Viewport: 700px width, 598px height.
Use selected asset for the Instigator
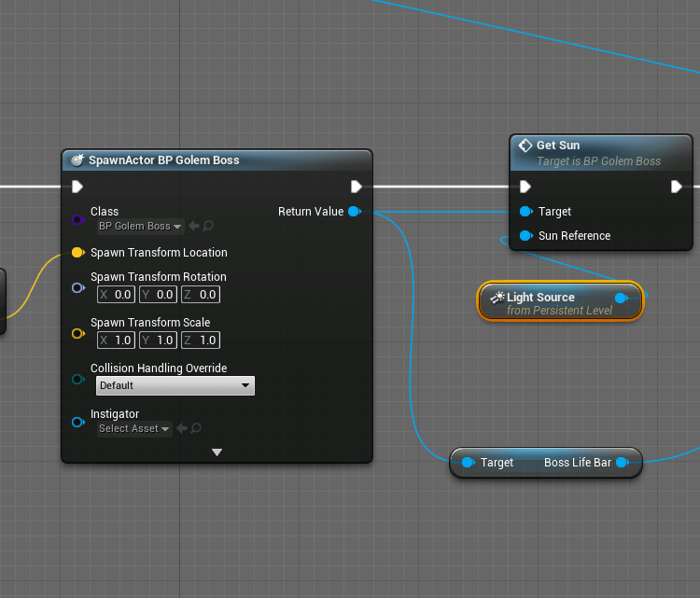[183, 429]
